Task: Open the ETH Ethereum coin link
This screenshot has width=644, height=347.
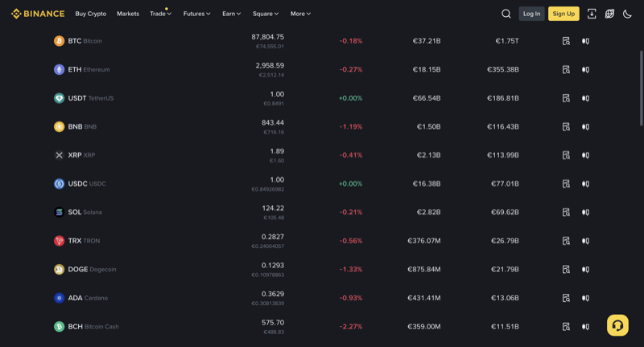Action: click(82, 69)
